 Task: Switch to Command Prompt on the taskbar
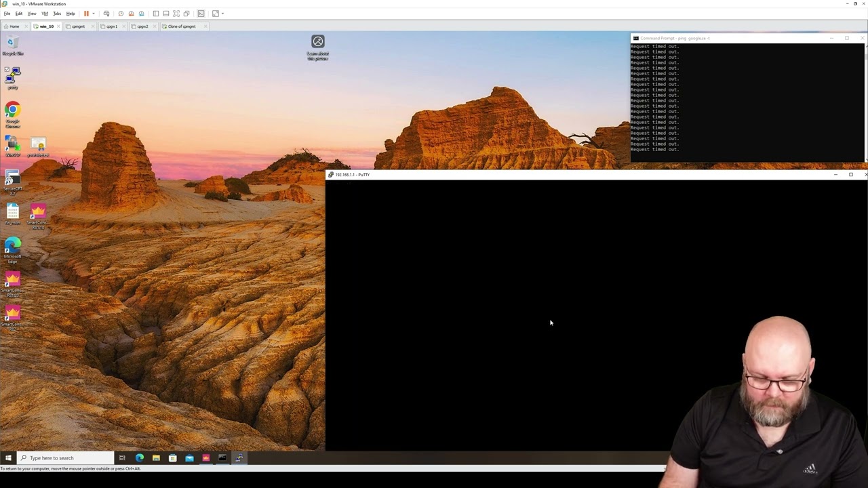[x=222, y=458]
